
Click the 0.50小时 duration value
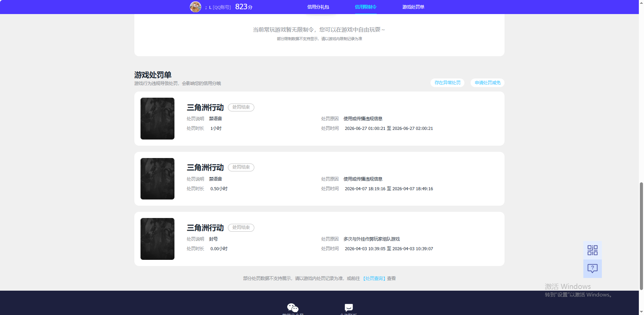click(219, 189)
